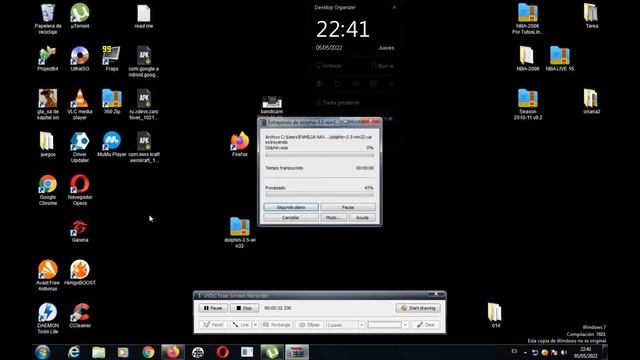Screen dimensions: 640x360
Task: Open Avast Free Antivirus shortcut
Action: (x=48, y=276)
